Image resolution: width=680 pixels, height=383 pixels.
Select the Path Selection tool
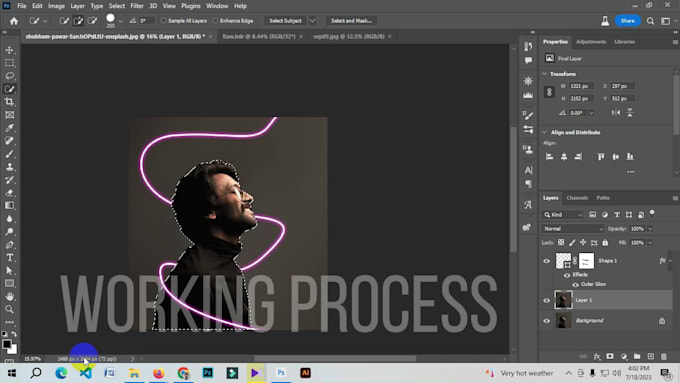pos(9,271)
